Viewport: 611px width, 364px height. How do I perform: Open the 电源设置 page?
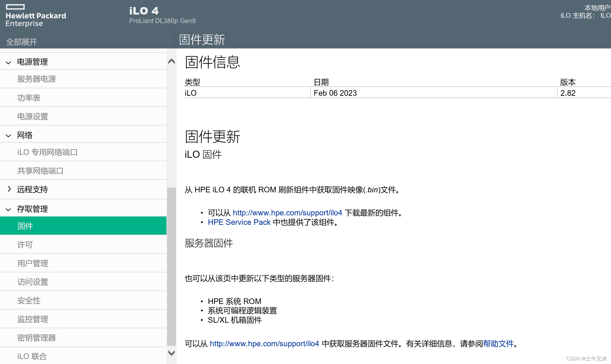(33, 116)
